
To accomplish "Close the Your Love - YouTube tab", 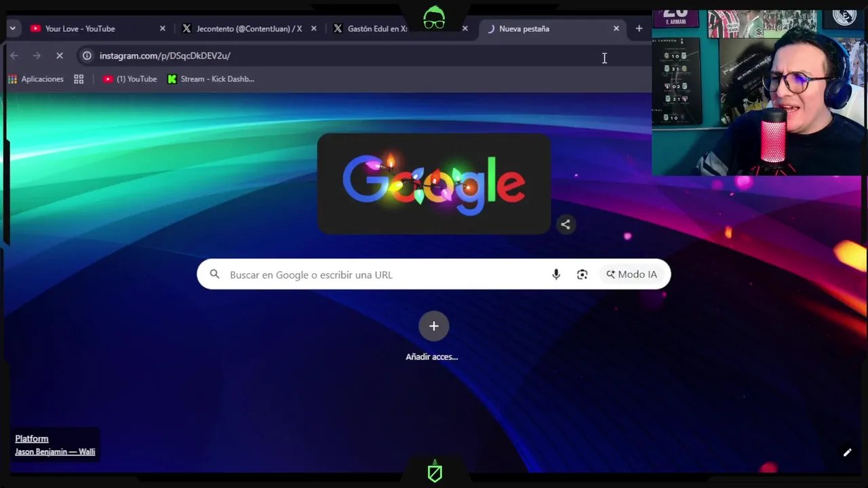I will (162, 28).
